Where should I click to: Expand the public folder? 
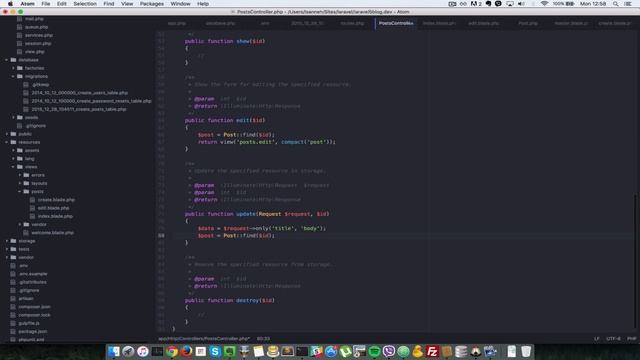click(x=7, y=134)
